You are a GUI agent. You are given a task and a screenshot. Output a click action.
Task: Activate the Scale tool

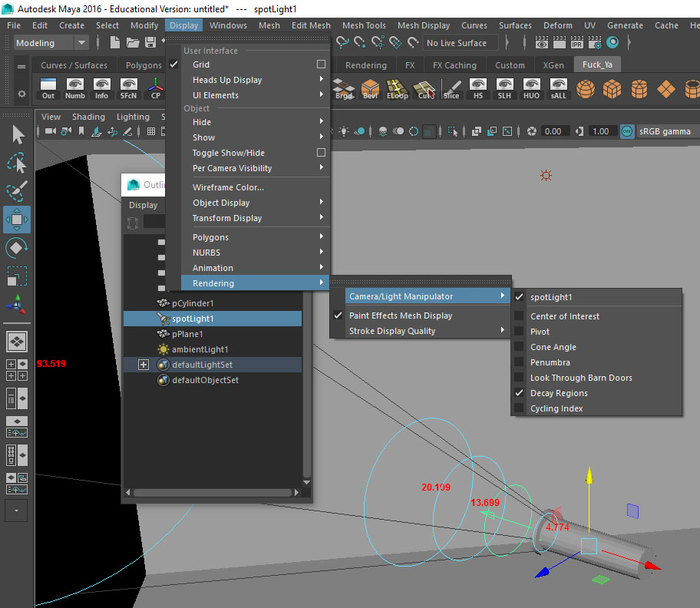tap(17, 276)
